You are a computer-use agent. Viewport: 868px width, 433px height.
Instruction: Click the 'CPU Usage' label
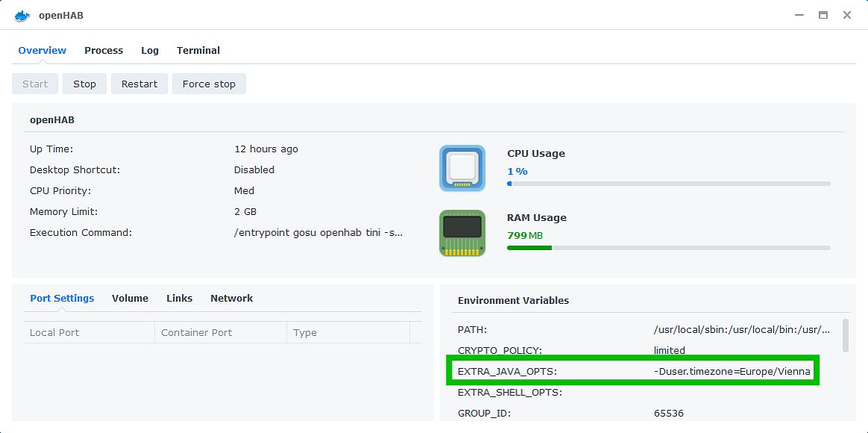536,154
